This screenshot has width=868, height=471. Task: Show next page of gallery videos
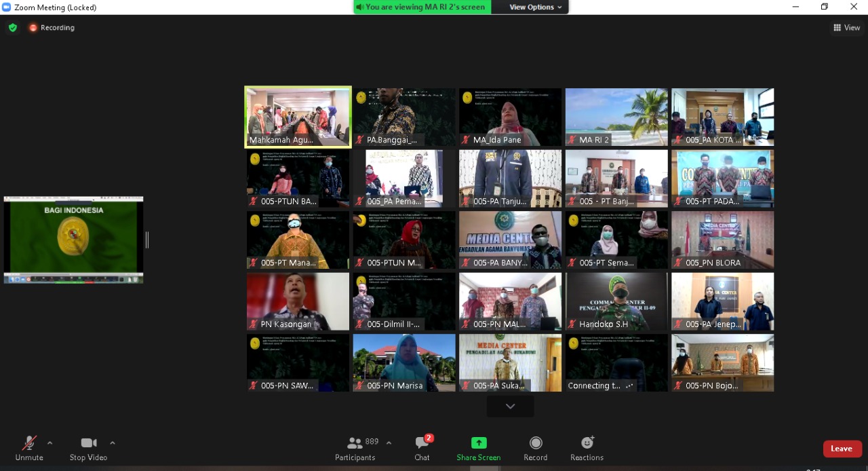click(510, 406)
